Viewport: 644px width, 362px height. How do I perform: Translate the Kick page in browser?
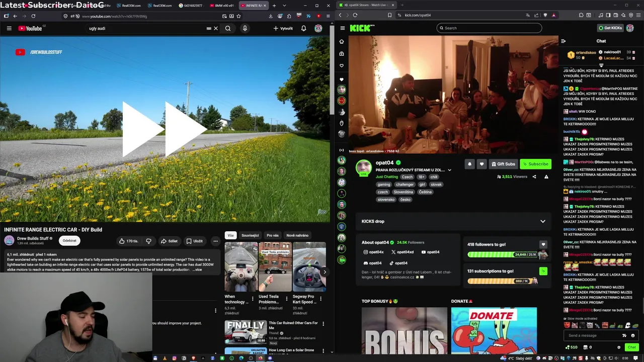[527, 15]
